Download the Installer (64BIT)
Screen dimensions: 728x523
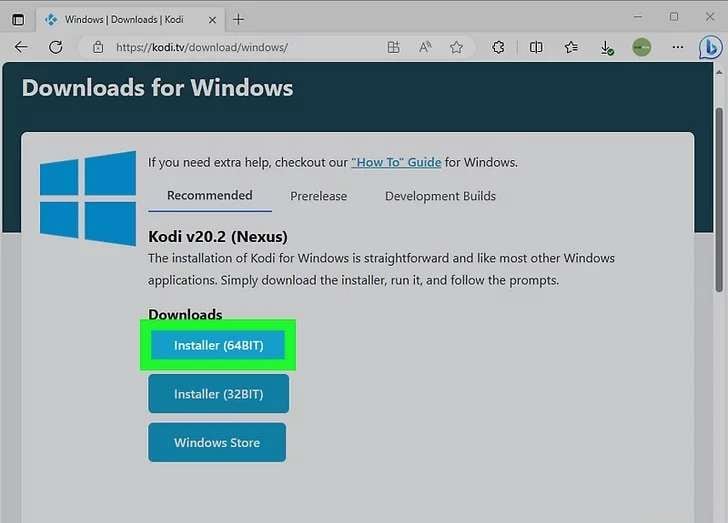(x=218, y=345)
